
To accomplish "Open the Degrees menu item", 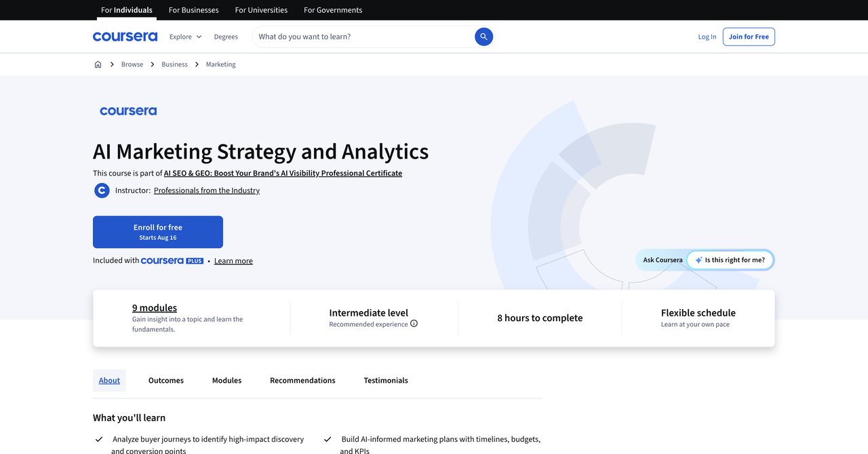I will (x=226, y=37).
